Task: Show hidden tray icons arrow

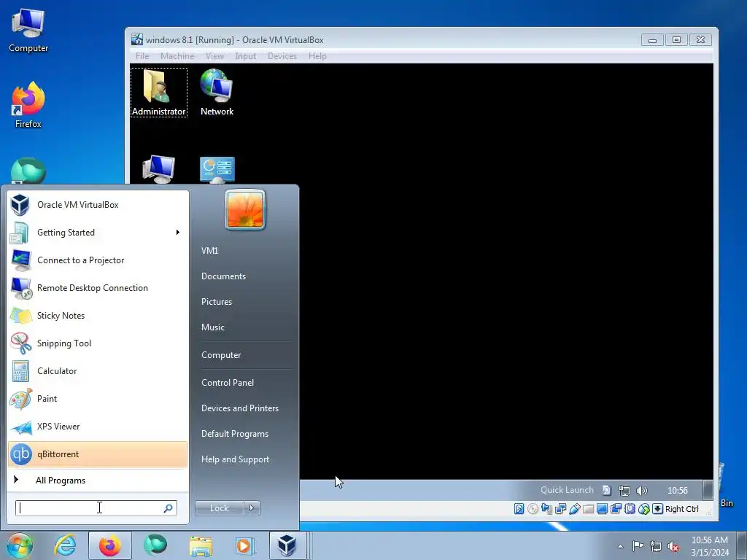Action: coord(620,546)
